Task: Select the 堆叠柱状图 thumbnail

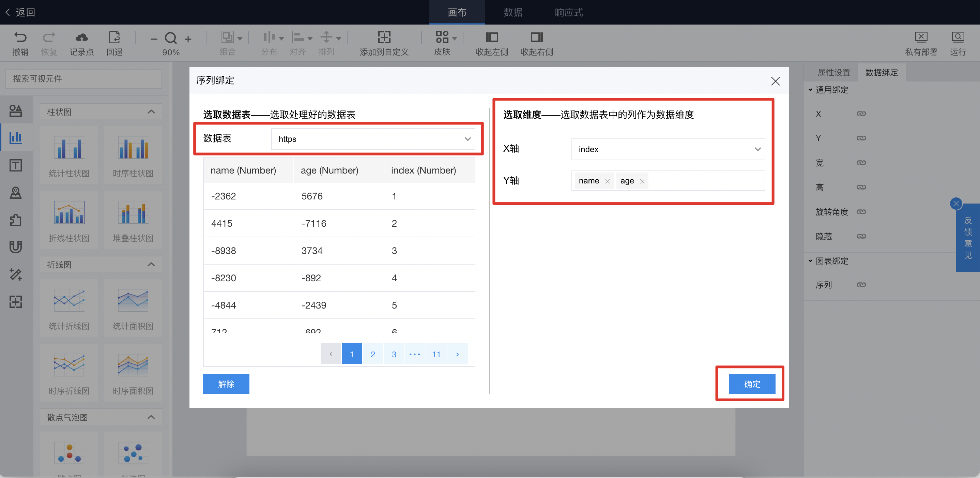Action: point(133,220)
